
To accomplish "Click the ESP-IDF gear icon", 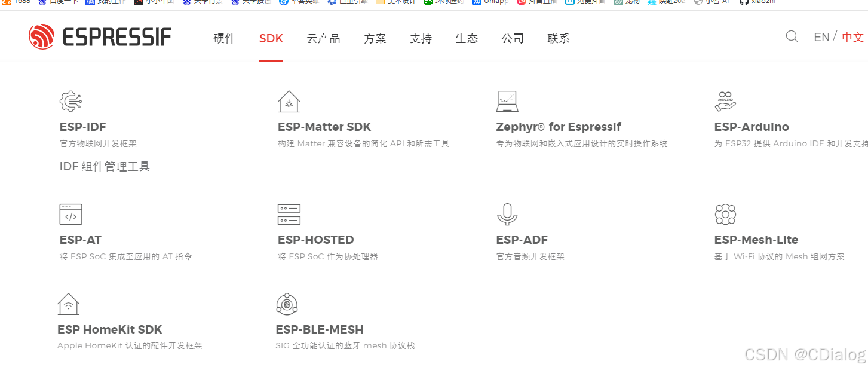I will pyautogui.click(x=70, y=101).
